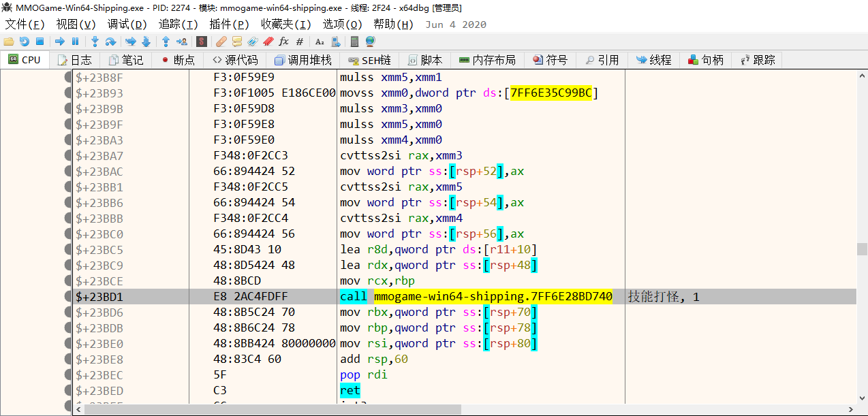Switch to the 符号 symbols tab
Screen dimensions: 868x416
coord(550,60)
